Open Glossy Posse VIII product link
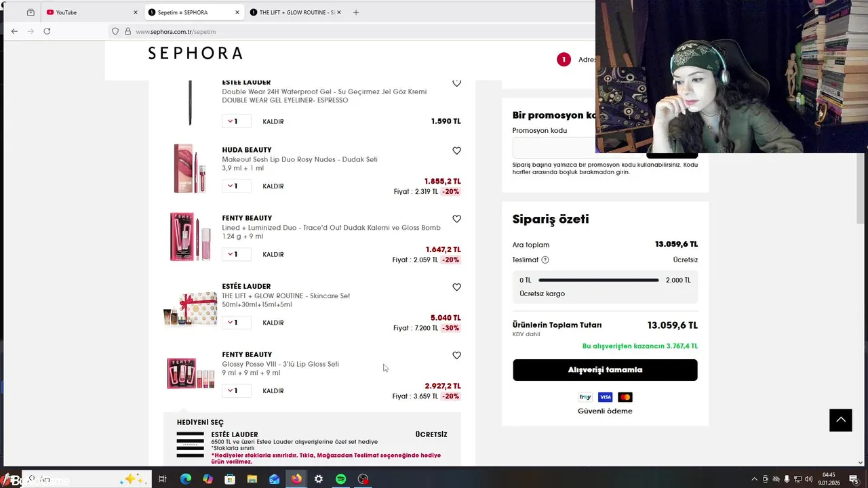 click(x=280, y=364)
